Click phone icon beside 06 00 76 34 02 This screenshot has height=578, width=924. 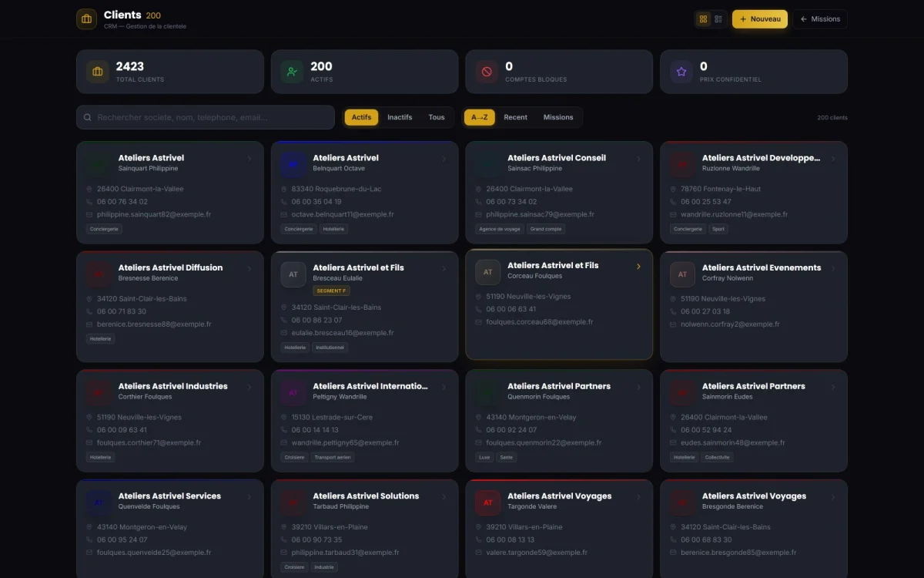tap(89, 202)
